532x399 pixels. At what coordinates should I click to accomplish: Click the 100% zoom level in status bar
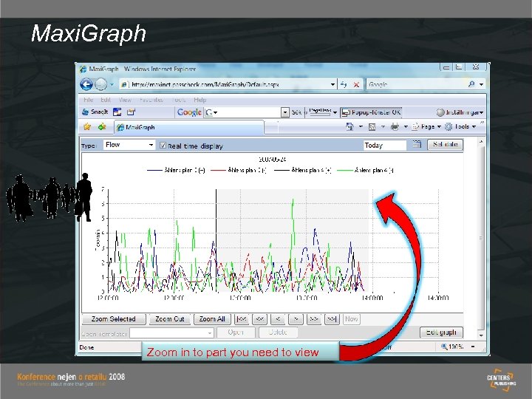click(x=452, y=347)
